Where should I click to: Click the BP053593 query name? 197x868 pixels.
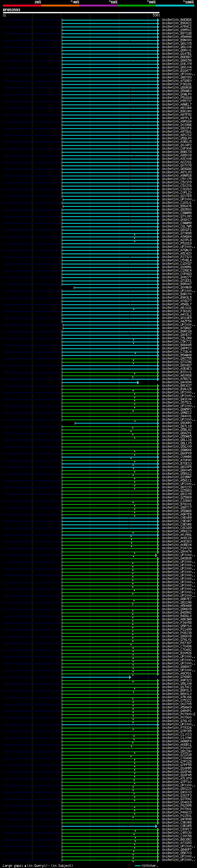(x=11, y=10)
